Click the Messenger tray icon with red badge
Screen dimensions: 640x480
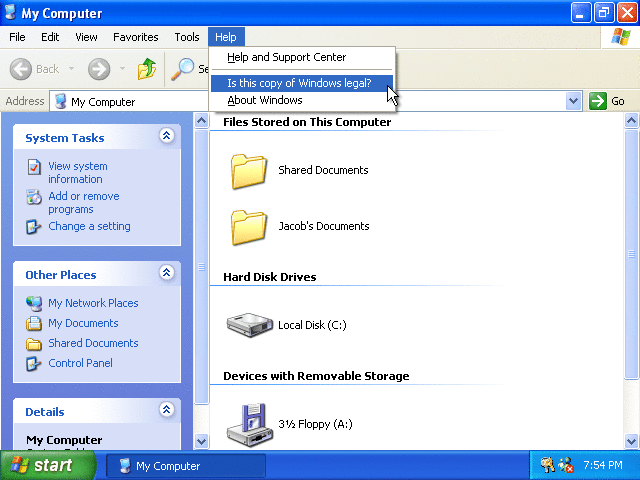pos(566,465)
